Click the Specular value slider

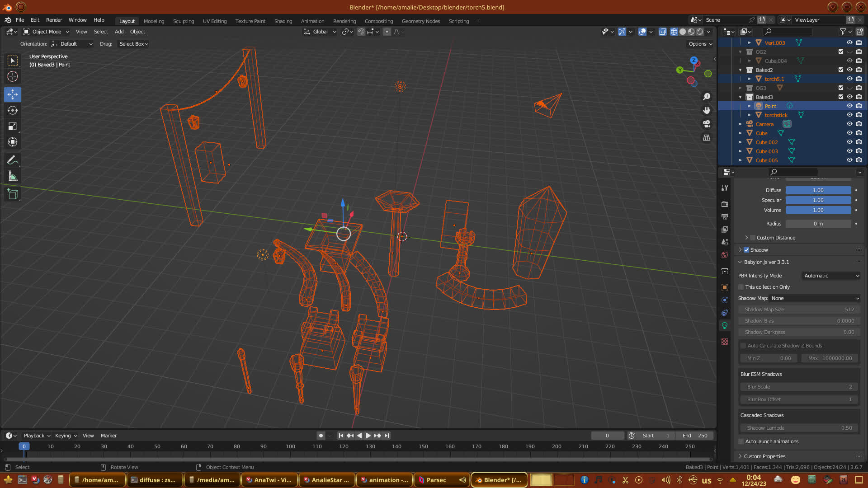coord(818,200)
